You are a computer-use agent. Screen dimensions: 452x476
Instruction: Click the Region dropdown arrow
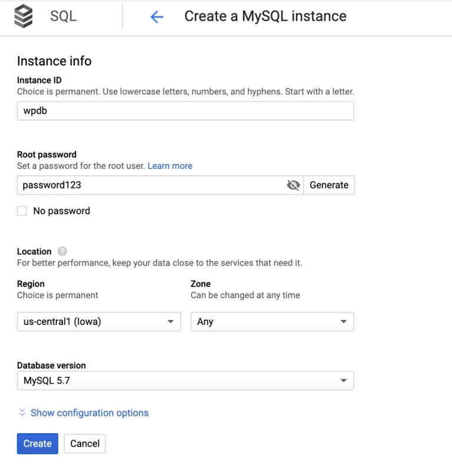[171, 322]
